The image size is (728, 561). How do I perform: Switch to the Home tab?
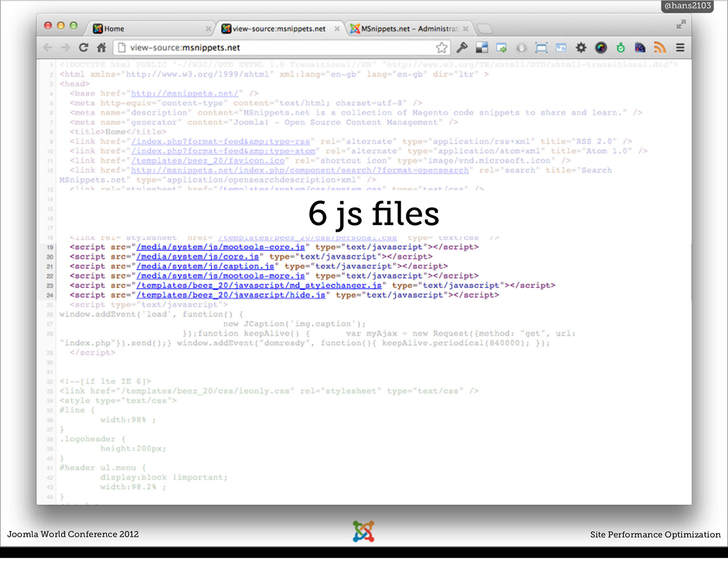click(148, 29)
